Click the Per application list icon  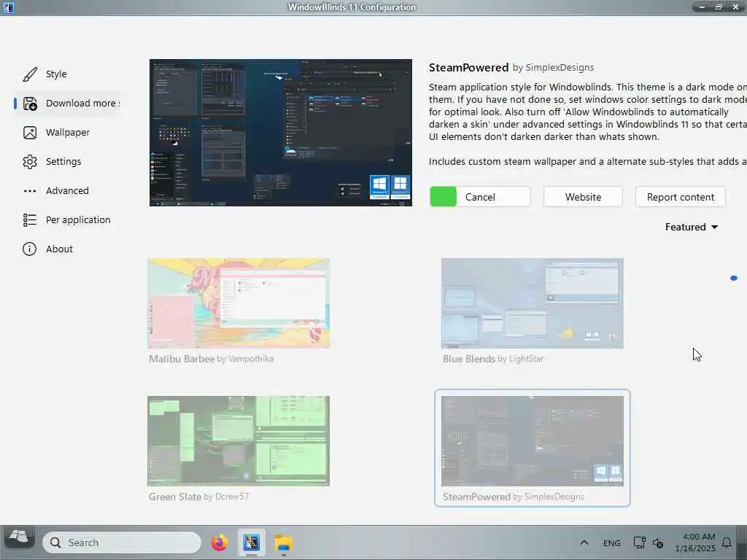point(29,220)
